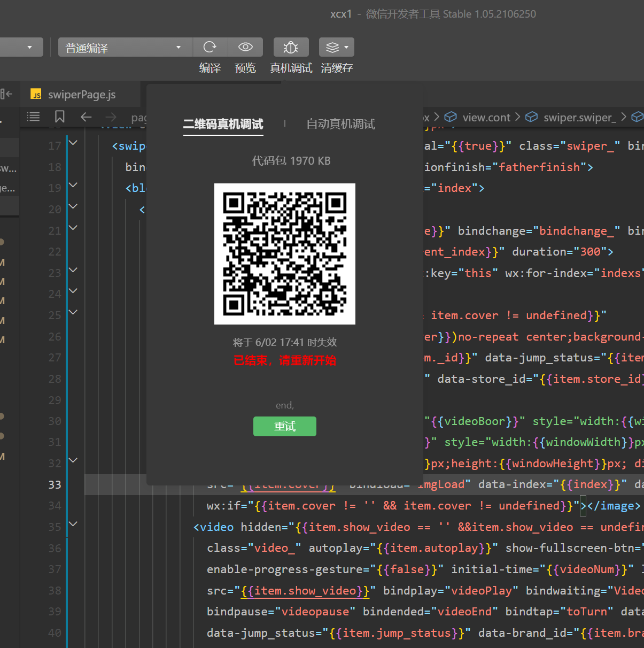Click class="video_" on line 36
This screenshot has width=644, height=648.
[254, 548]
